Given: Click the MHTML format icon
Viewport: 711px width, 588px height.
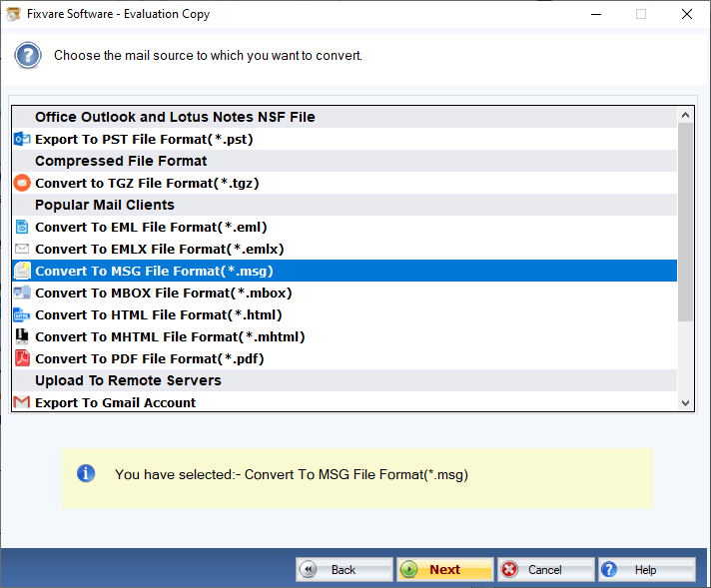Looking at the screenshot, I should click(22, 336).
